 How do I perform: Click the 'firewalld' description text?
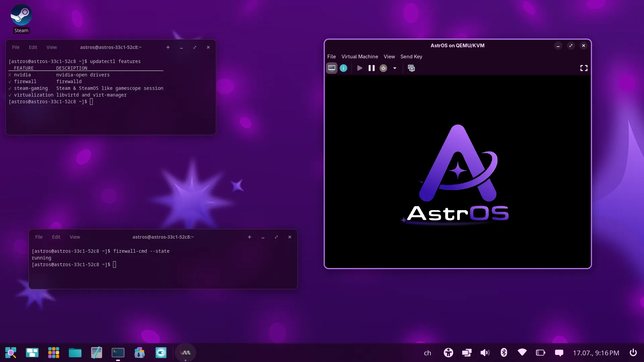tap(69, 81)
